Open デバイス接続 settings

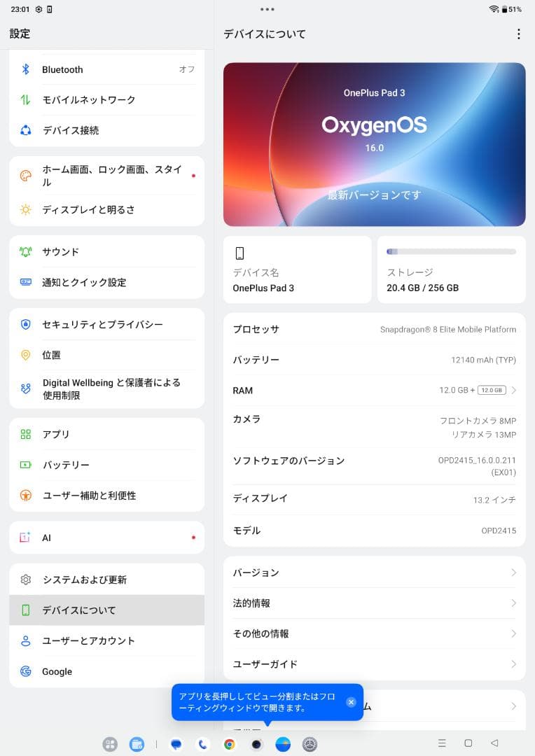pyautogui.click(x=106, y=130)
